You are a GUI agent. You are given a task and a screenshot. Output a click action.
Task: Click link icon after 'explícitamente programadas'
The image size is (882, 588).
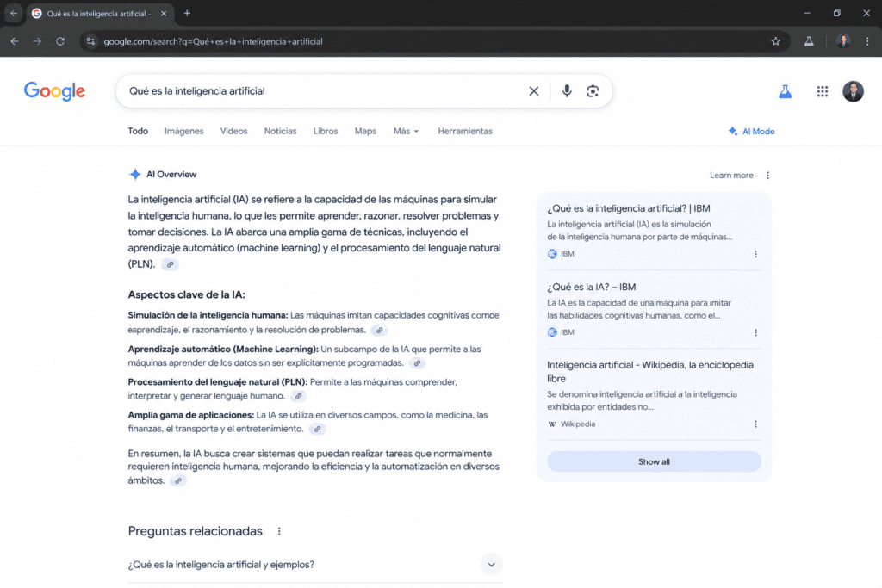417,363
